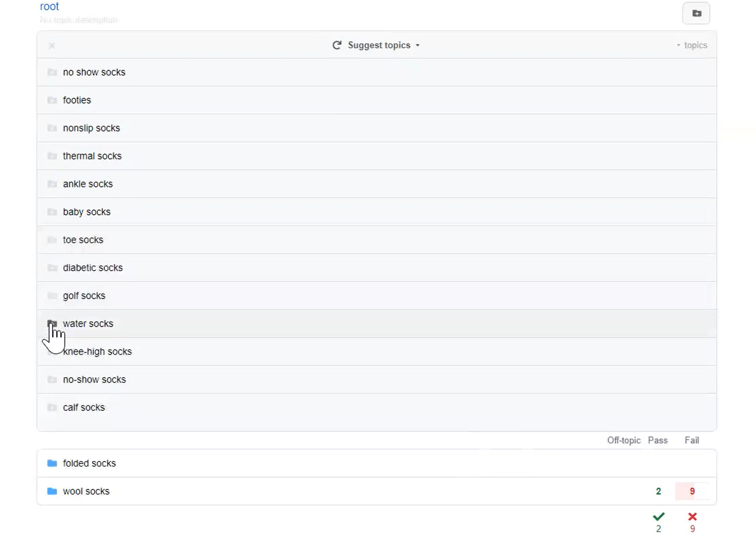
Task: Open the Suggest topics dropdown arrow
Action: [418, 45]
